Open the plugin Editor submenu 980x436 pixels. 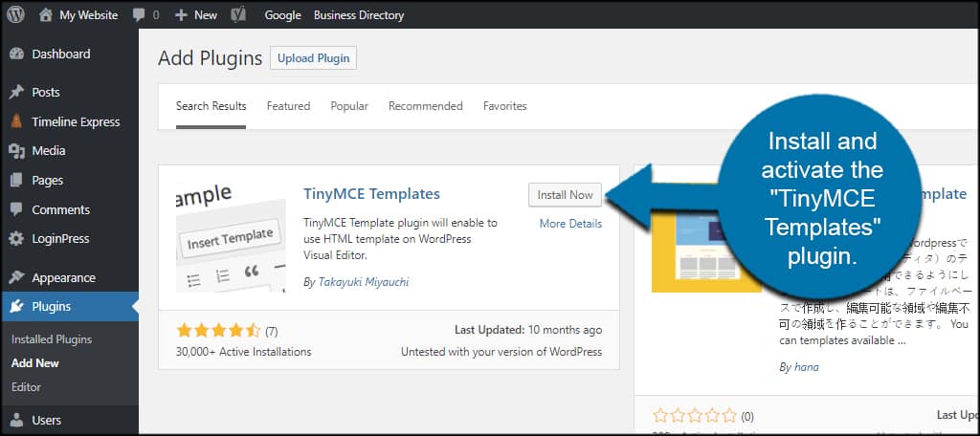click(26, 386)
